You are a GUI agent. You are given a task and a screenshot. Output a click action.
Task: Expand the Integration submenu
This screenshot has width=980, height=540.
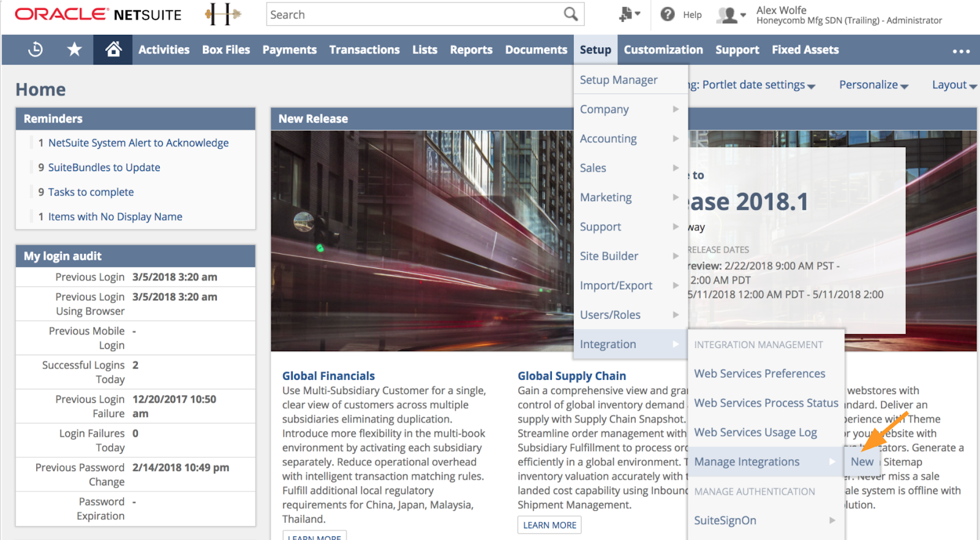(630, 344)
